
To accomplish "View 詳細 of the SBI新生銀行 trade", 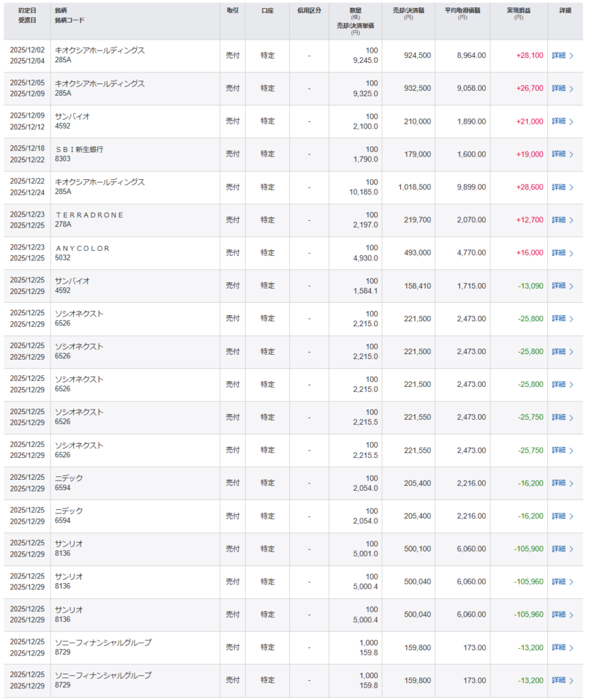I will [x=558, y=154].
